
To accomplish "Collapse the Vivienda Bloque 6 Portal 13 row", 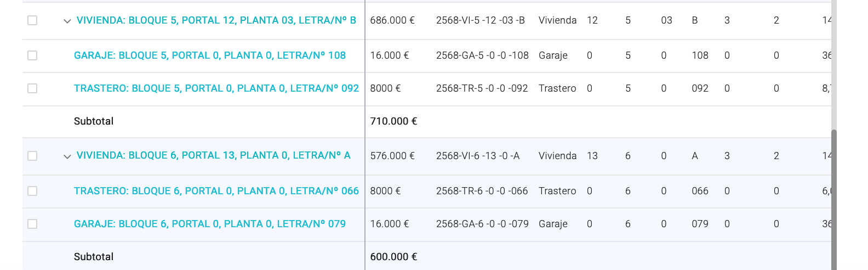I will coord(67,156).
